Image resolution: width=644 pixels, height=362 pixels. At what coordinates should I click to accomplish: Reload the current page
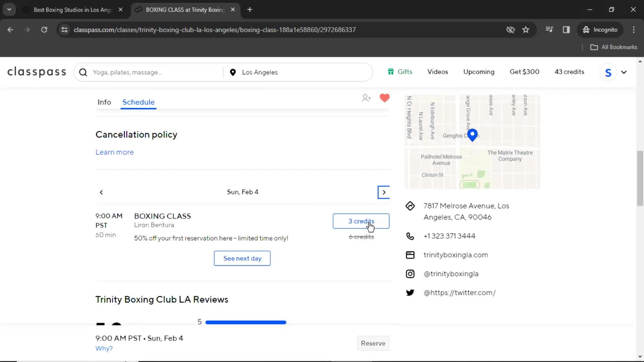44,30
